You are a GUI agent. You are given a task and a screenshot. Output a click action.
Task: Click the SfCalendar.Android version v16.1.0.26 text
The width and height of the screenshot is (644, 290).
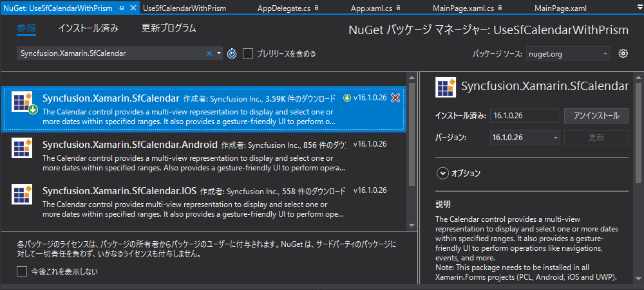pos(370,144)
